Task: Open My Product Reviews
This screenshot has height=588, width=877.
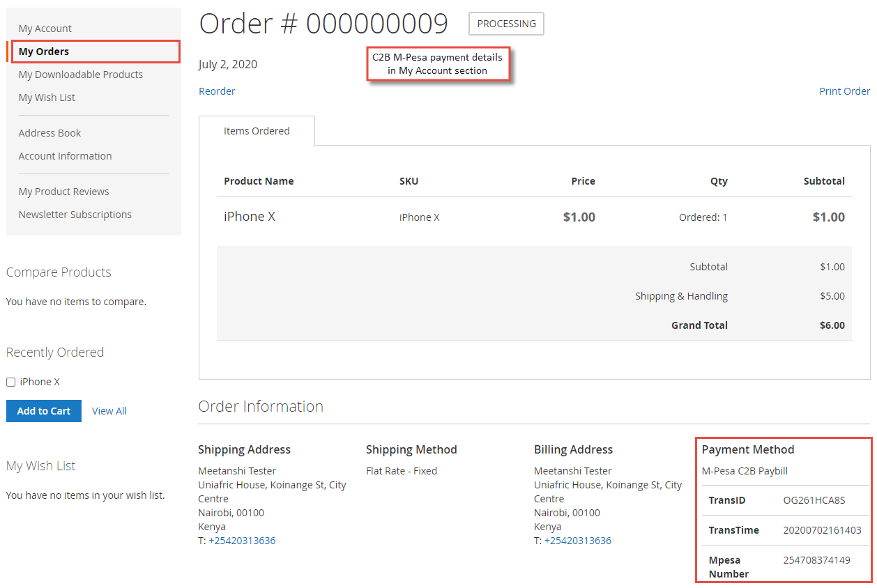Action: (64, 192)
